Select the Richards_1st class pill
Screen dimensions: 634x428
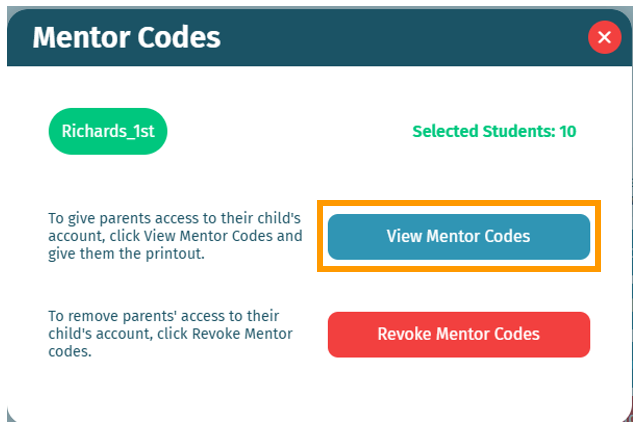click(x=108, y=131)
